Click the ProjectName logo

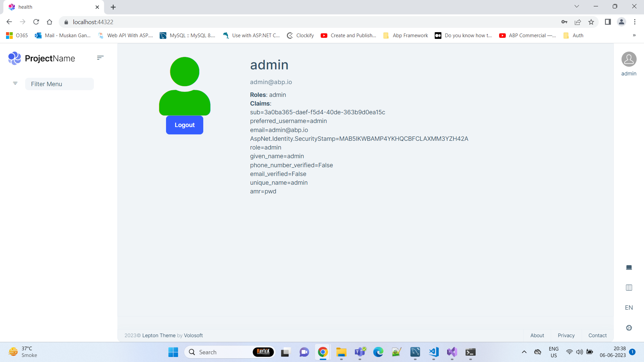pos(42,58)
